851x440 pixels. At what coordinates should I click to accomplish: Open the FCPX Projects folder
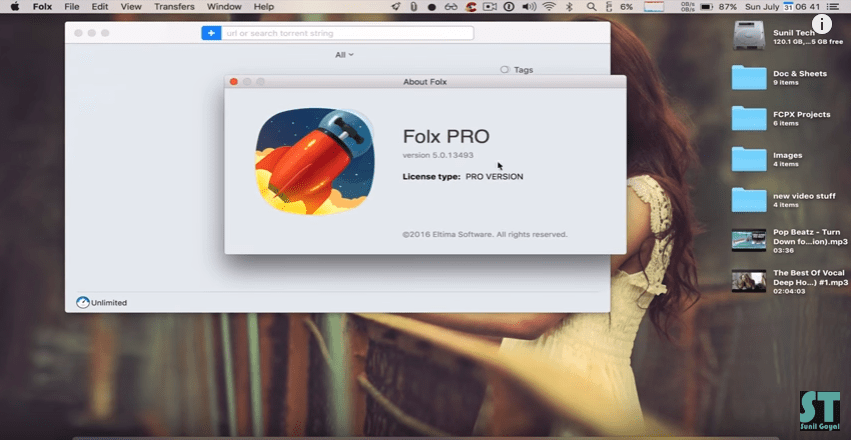pyautogui.click(x=747, y=119)
